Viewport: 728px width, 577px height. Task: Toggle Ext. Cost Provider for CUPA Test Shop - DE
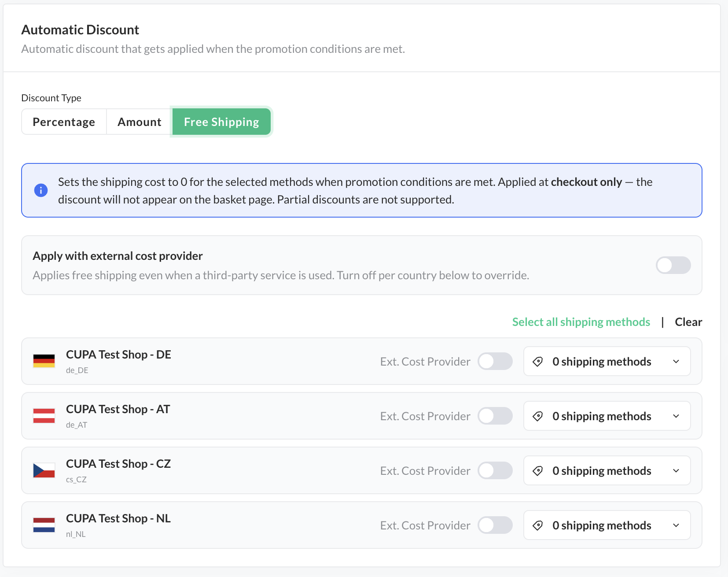(495, 361)
